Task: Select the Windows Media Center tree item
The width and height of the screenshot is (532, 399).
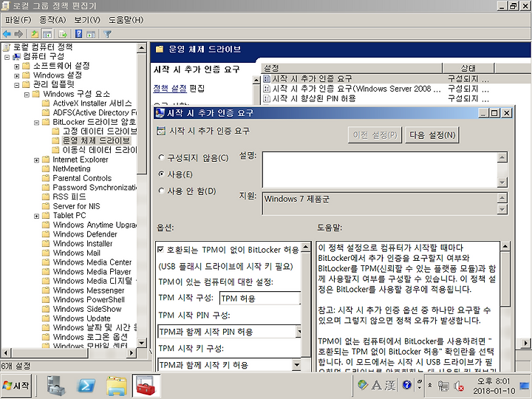Action: point(92,262)
